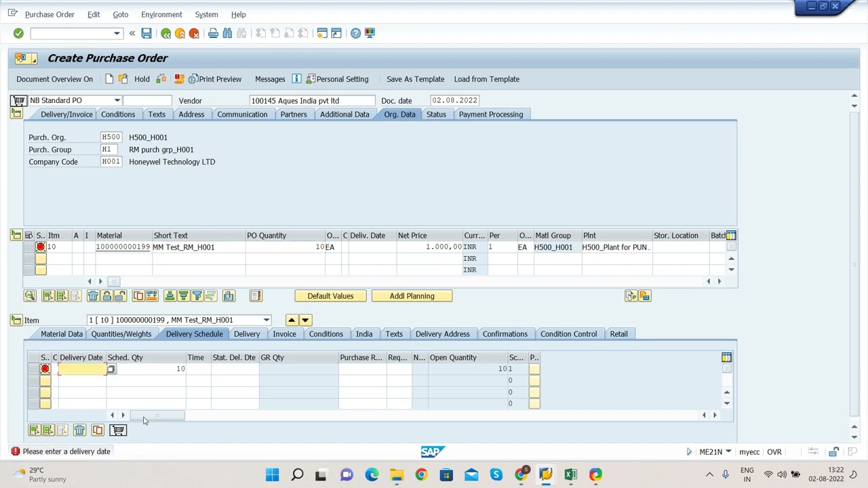Open a new session window icon

[x=322, y=33]
